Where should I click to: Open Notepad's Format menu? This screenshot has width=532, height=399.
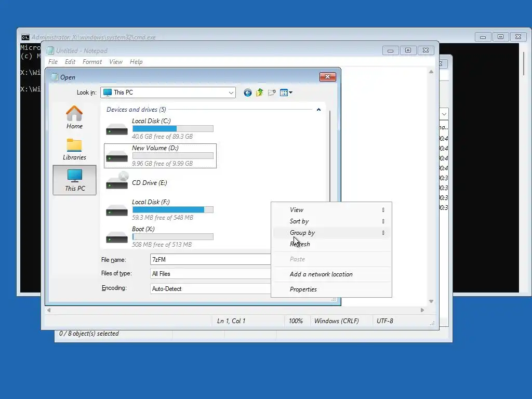92,62
